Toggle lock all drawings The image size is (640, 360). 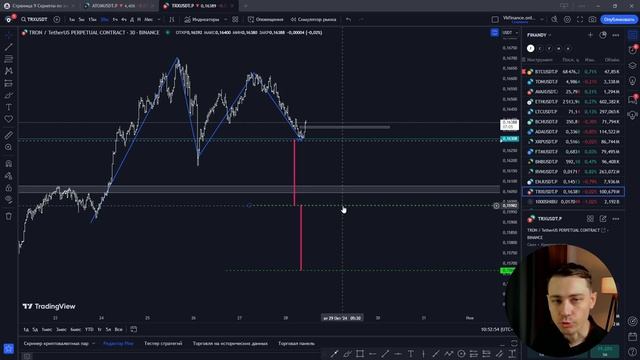pos(9,188)
